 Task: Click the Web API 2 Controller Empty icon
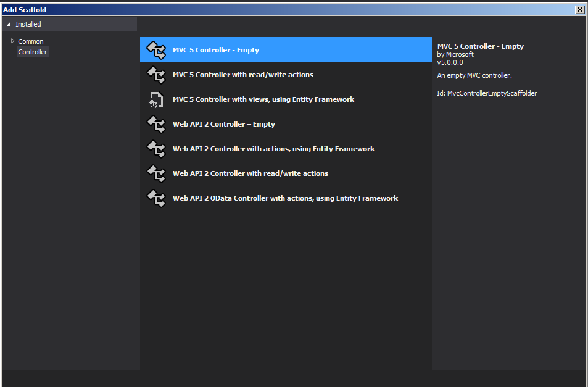click(156, 124)
